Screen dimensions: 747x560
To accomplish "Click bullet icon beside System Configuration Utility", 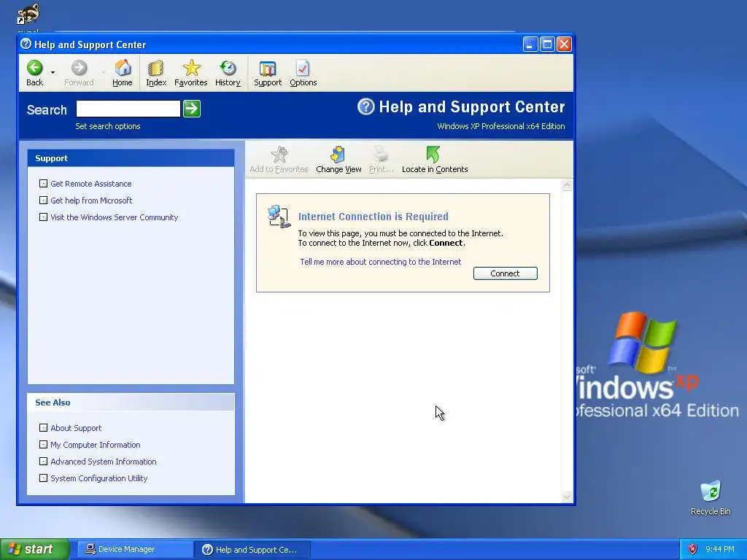I will [x=43, y=478].
